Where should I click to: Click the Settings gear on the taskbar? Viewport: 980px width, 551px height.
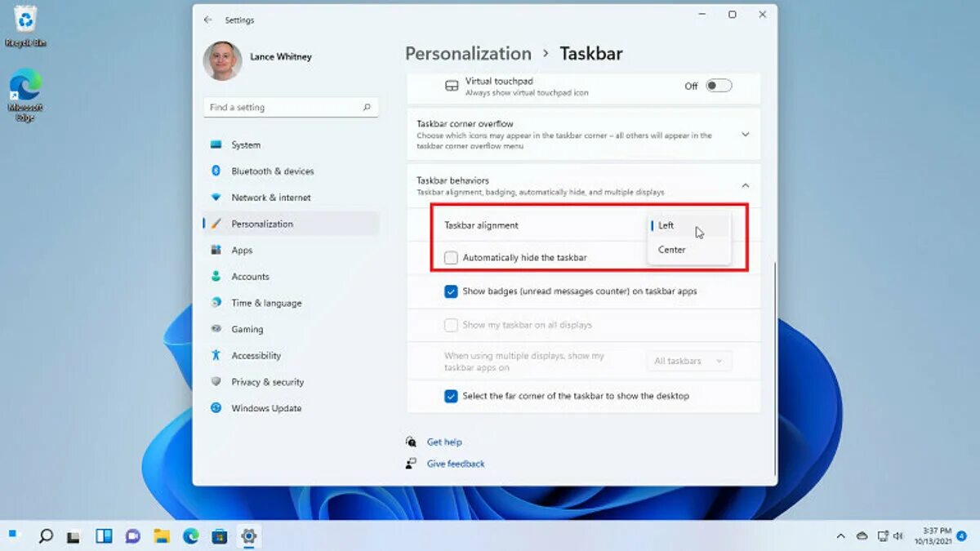tap(249, 536)
